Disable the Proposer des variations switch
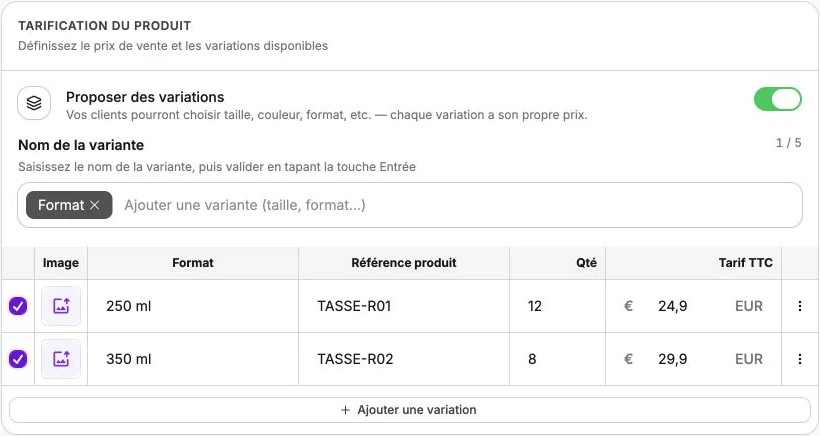Viewport: 820px width, 436px height. coord(778,99)
